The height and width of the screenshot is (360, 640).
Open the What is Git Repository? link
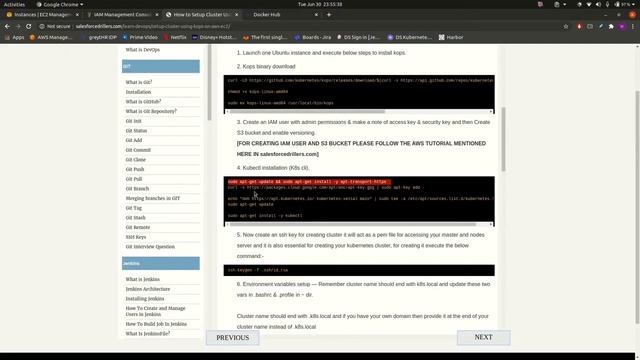point(151,111)
